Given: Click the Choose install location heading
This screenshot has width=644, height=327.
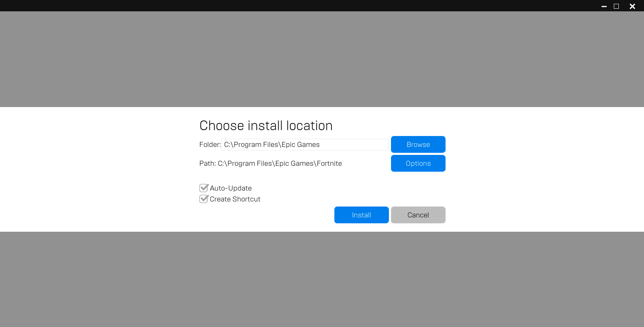Looking at the screenshot, I should (x=266, y=126).
